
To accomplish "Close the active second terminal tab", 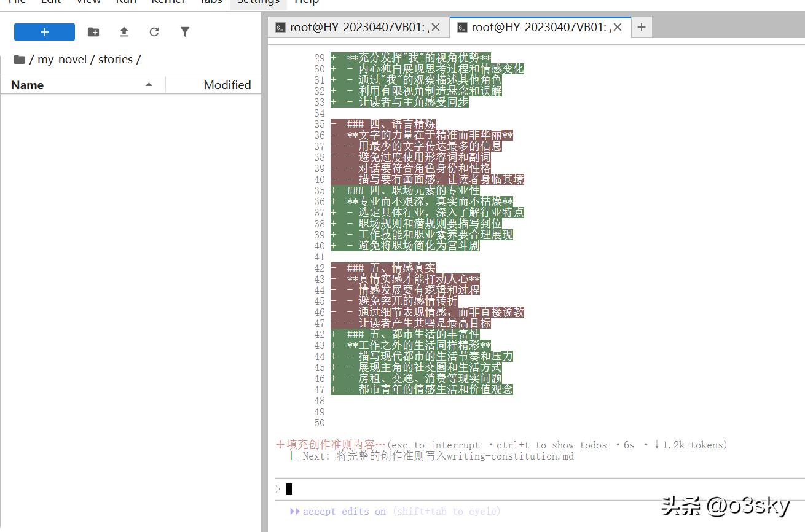I will click(x=618, y=27).
